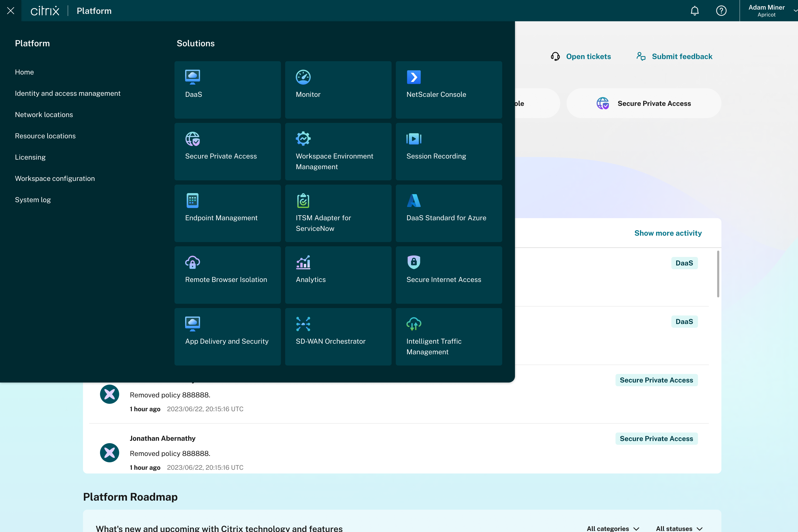
Task: Click the first DaaS tag in activity list
Action: pyautogui.click(x=684, y=263)
